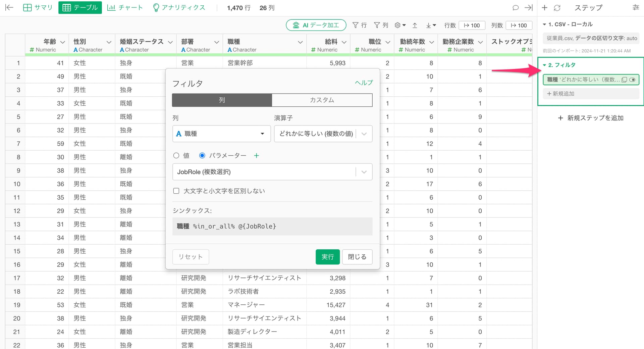Click the 製造ディレクター cell in row 21
Screen dimensions: 644x349
(x=264, y=332)
